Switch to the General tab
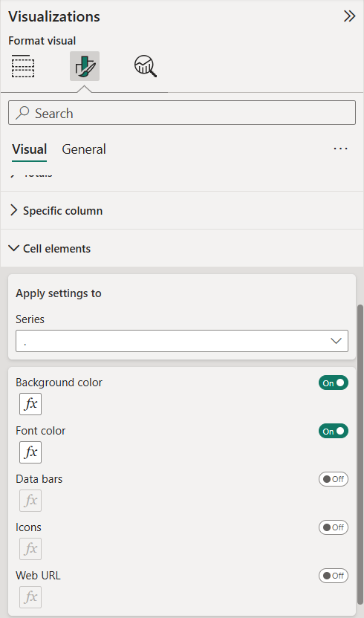364x618 pixels. pos(84,149)
